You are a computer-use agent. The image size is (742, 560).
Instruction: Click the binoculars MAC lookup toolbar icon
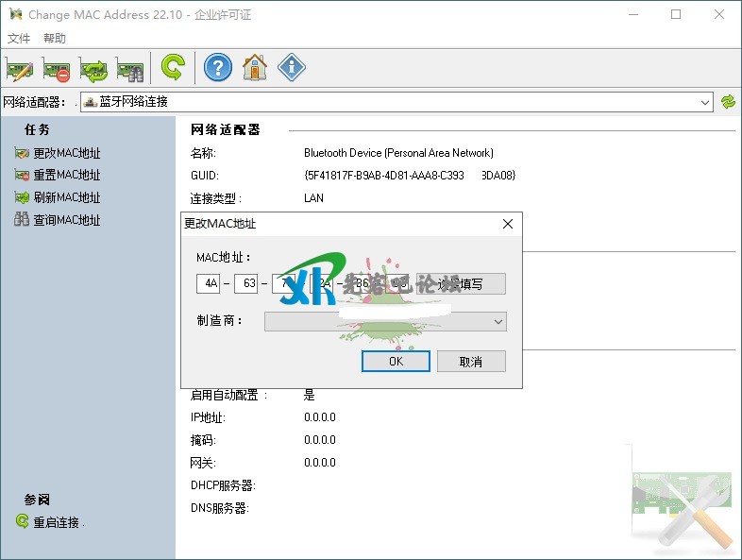[130, 68]
